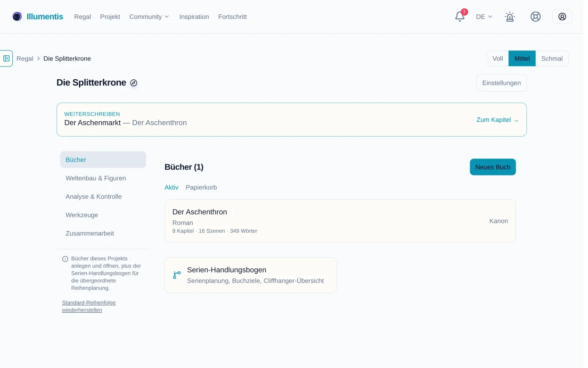
Task: Follow the Zum Kapitel link
Action: (498, 120)
